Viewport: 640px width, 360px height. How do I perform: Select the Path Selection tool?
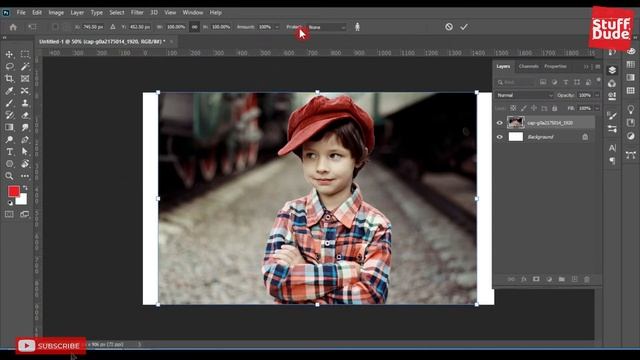click(x=25, y=152)
